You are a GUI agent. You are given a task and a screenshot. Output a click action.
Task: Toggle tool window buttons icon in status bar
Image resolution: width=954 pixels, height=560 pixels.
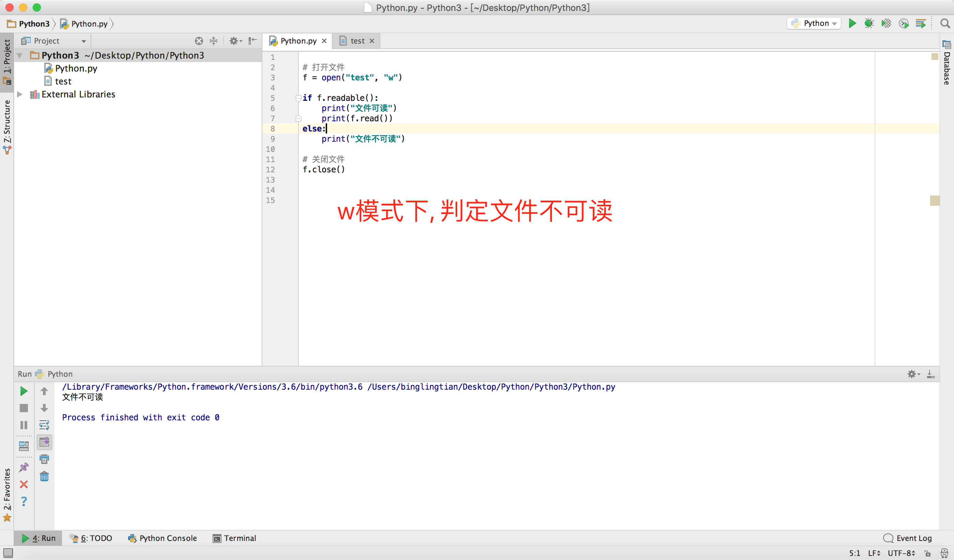(x=8, y=553)
